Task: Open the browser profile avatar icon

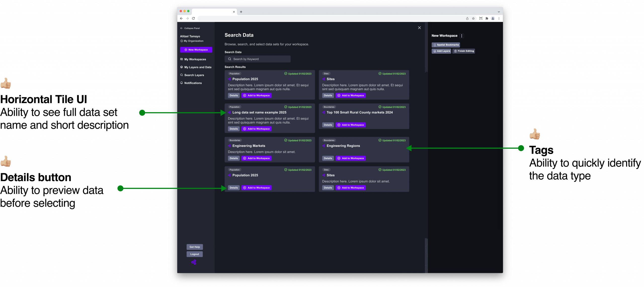Action: (493, 18)
